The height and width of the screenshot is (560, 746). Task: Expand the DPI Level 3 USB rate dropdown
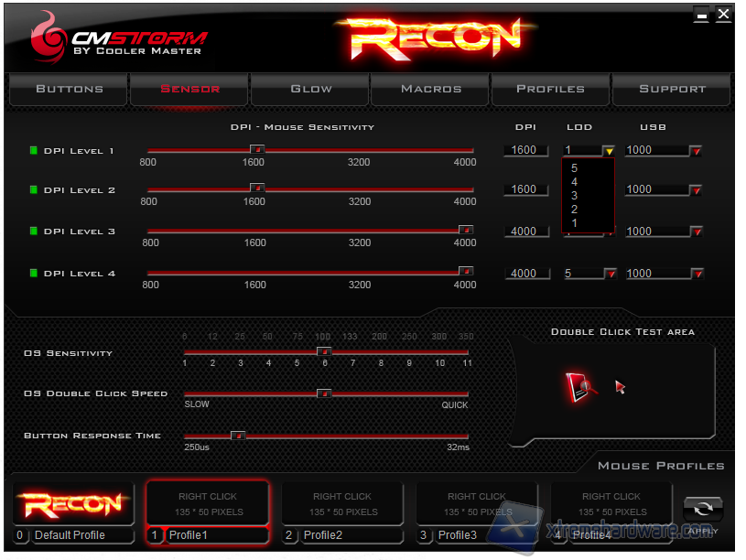tap(695, 232)
